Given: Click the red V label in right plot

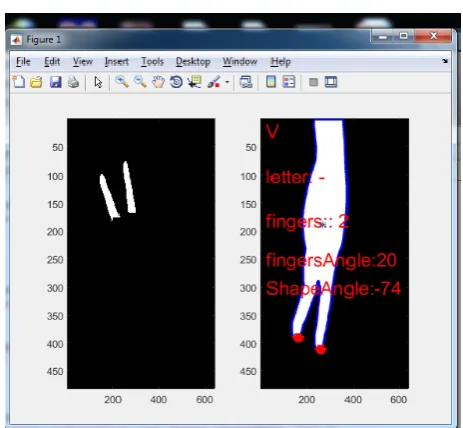Looking at the screenshot, I should [272, 131].
